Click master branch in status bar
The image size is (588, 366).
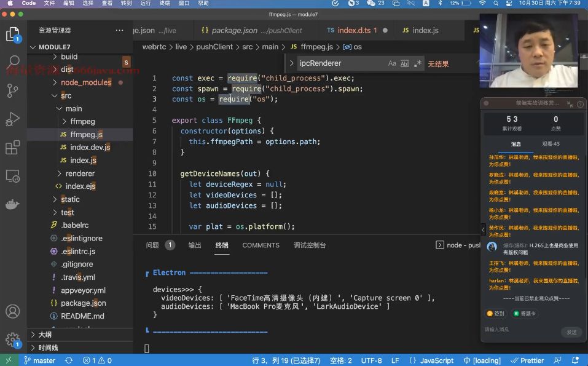click(40, 360)
